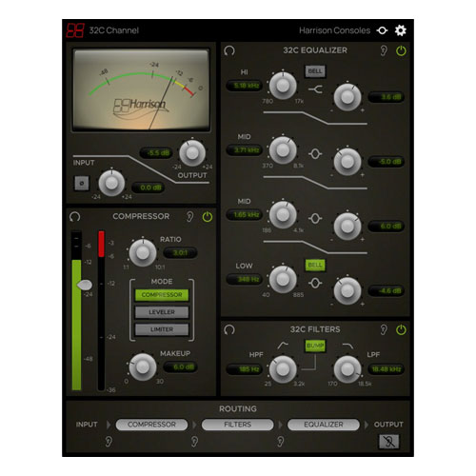Toggle the HI band BELL button
The image size is (476, 476).
[x=315, y=71]
